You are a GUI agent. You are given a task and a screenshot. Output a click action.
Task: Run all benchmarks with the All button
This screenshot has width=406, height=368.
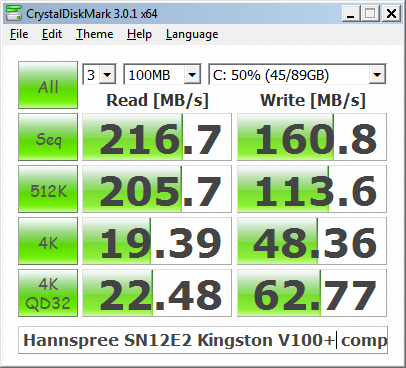[48, 85]
